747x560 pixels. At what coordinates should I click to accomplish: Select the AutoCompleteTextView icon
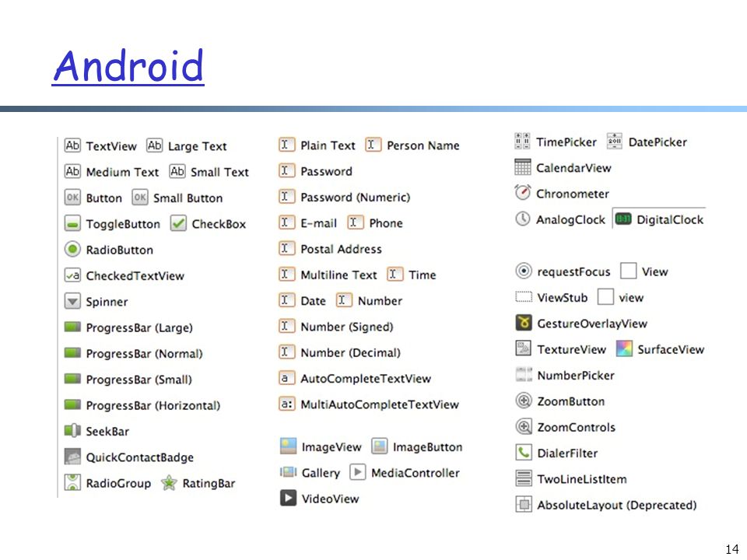[x=287, y=378]
